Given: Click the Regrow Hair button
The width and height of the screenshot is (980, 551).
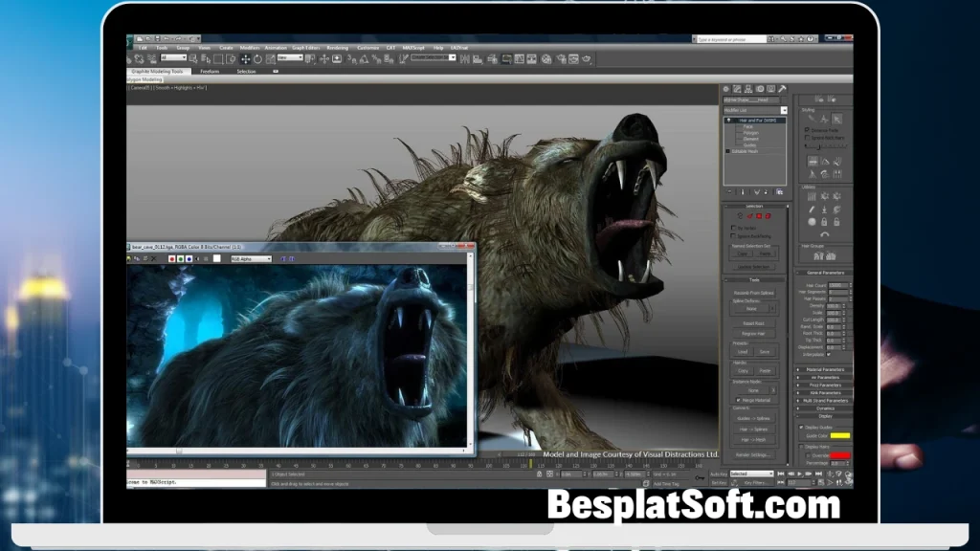Looking at the screenshot, I should click(755, 333).
